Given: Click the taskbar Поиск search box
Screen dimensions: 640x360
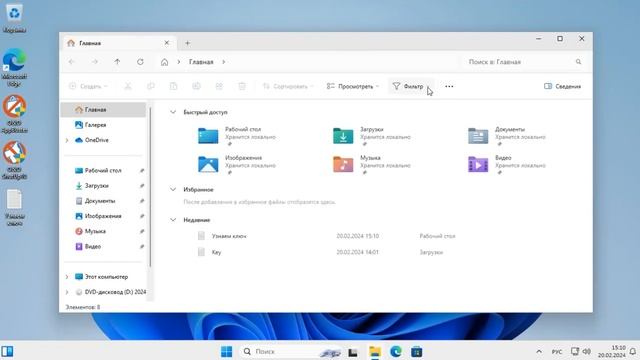Looking at the screenshot, I should [x=291, y=351].
